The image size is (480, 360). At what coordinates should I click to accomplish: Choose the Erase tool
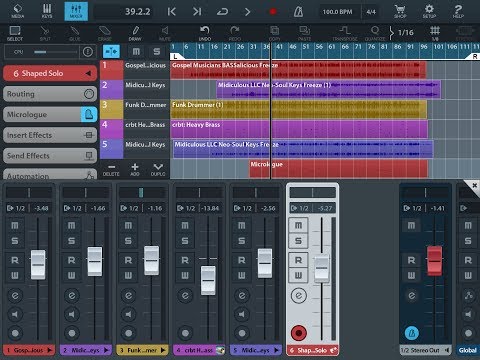pos(105,33)
